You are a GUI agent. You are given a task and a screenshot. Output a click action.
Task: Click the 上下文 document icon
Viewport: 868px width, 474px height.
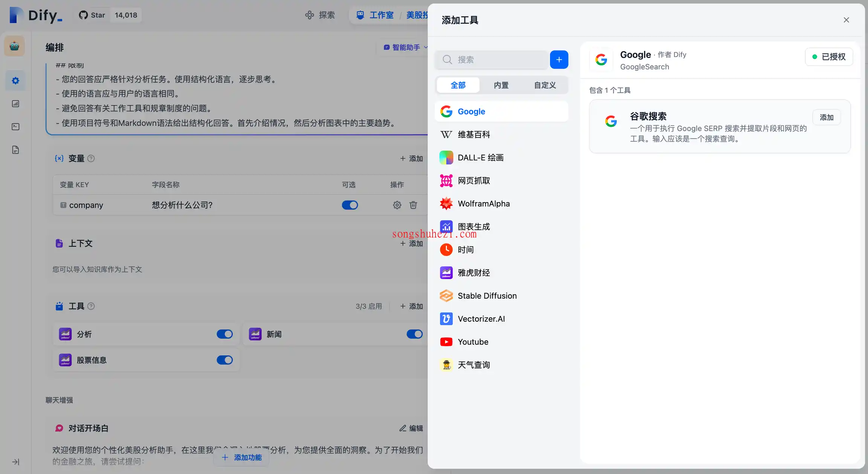click(59, 243)
